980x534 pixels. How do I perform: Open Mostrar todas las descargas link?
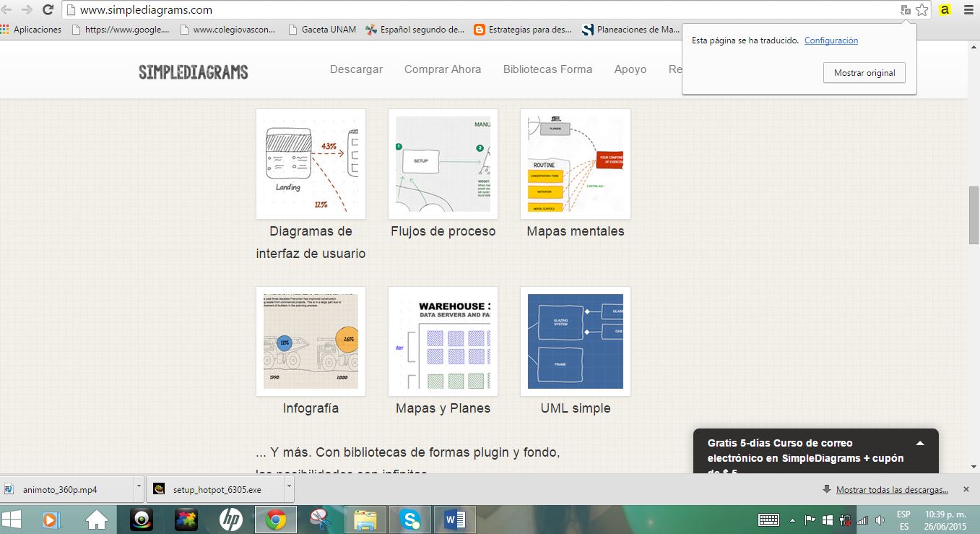[893, 489]
